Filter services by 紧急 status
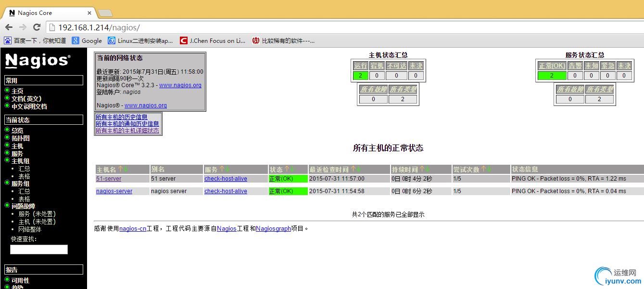Viewport: 644px width, 289px height. pyautogui.click(x=607, y=66)
